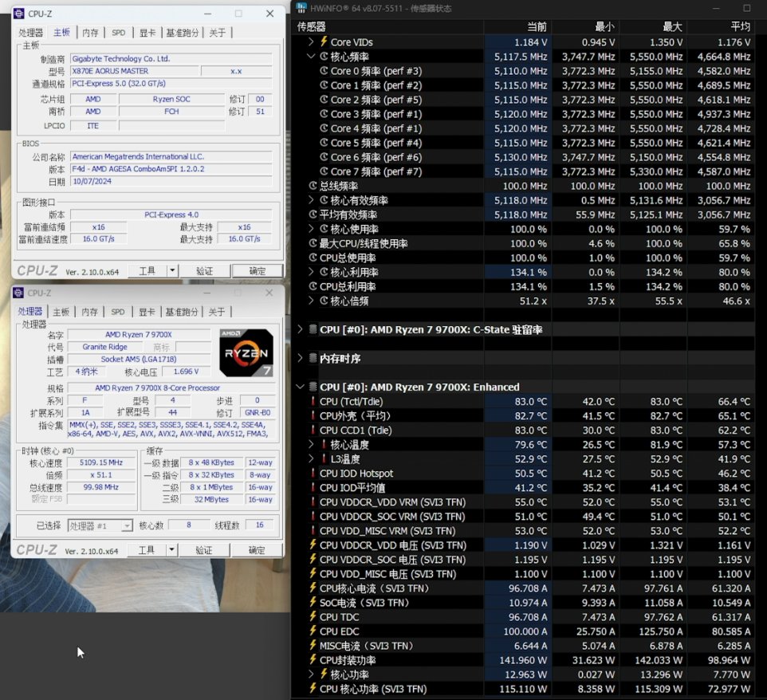The width and height of the screenshot is (767, 700).
Task: Click the clock icon beside CPU总使用率
Action: click(x=313, y=258)
